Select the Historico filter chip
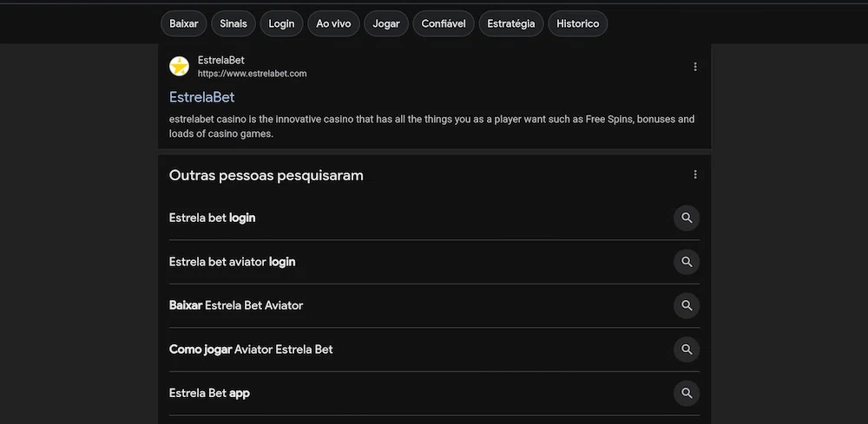Image resolution: width=868 pixels, height=424 pixels. pyautogui.click(x=577, y=23)
